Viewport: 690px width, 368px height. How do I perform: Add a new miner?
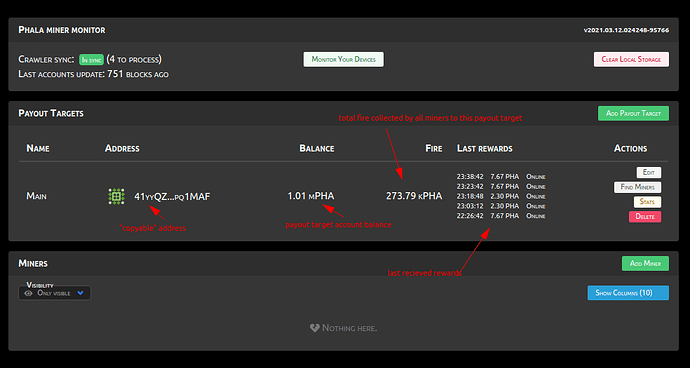click(x=645, y=263)
